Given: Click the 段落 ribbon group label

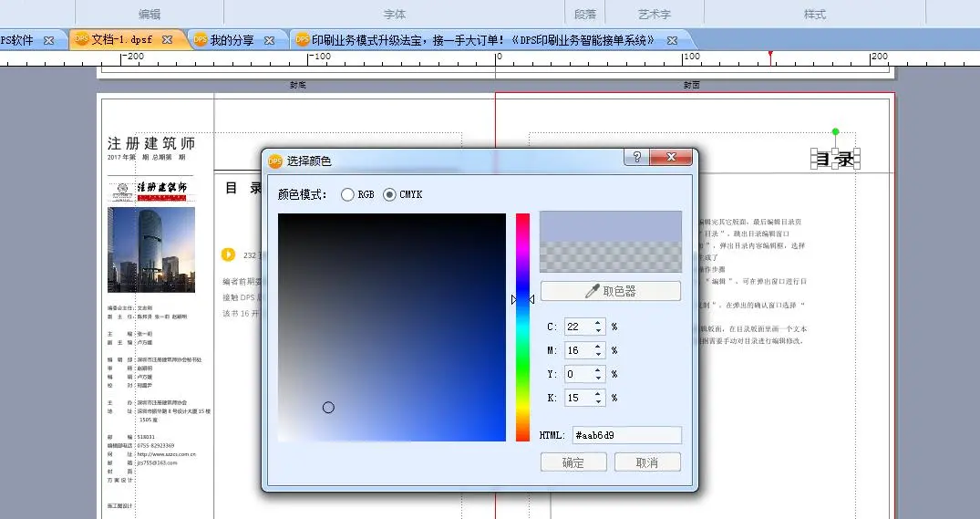Looking at the screenshot, I should [585, 14].
